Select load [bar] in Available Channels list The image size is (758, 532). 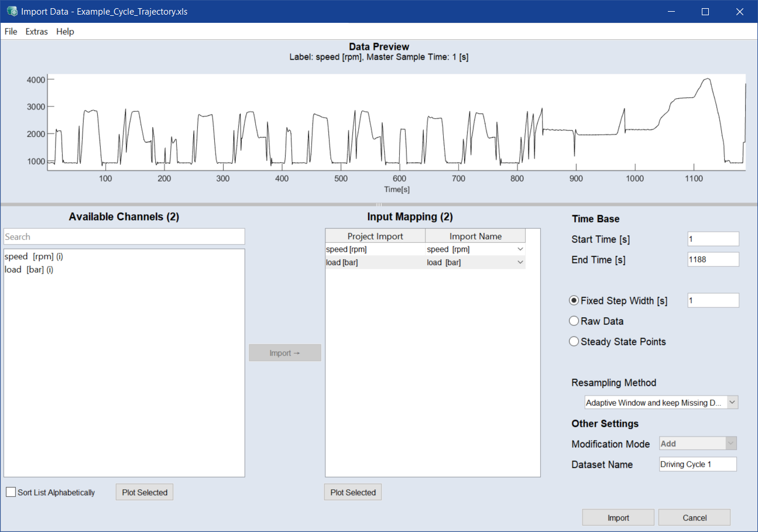point(29,270)
